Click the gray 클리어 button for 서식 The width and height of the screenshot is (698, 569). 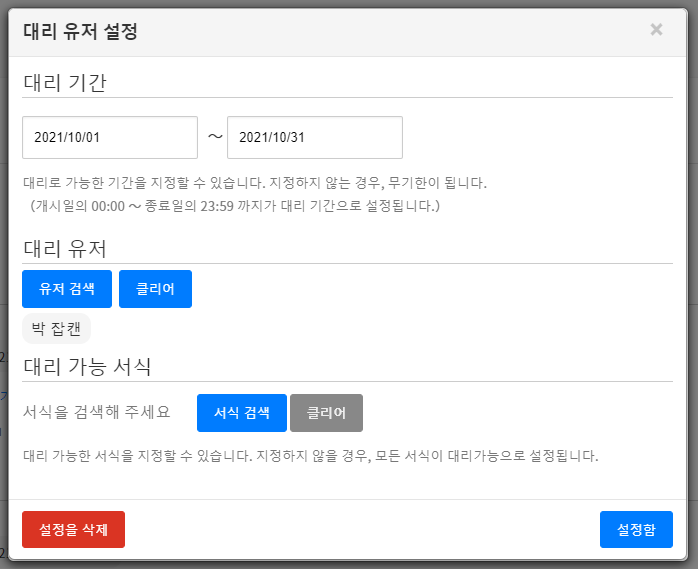click(326, 412)
